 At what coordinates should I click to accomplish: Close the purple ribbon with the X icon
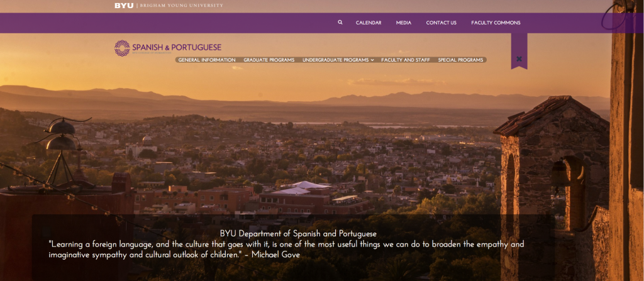pyautogui.click(x=519, y=59)
